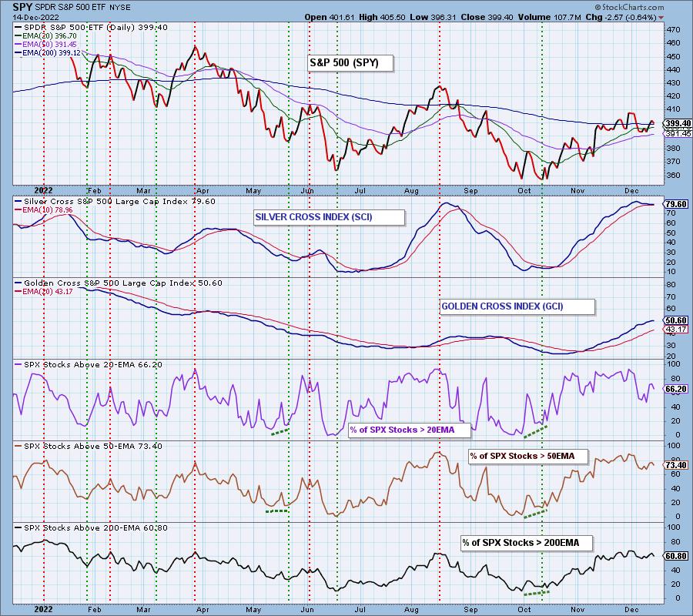Click the Golden Cross S&P 500 legend text
This screenshot has height=616, width=693.
point(119,283)
